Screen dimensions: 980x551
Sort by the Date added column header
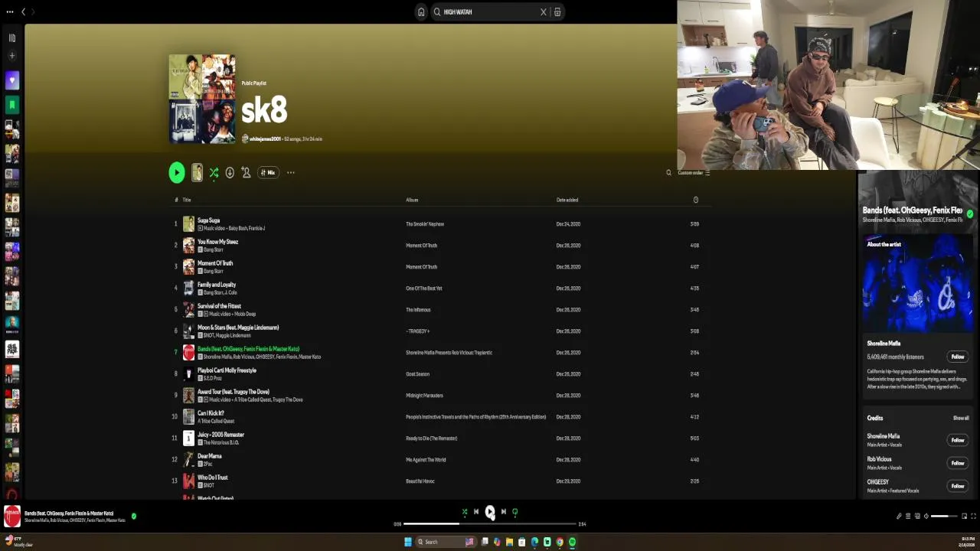coord(567,200)
